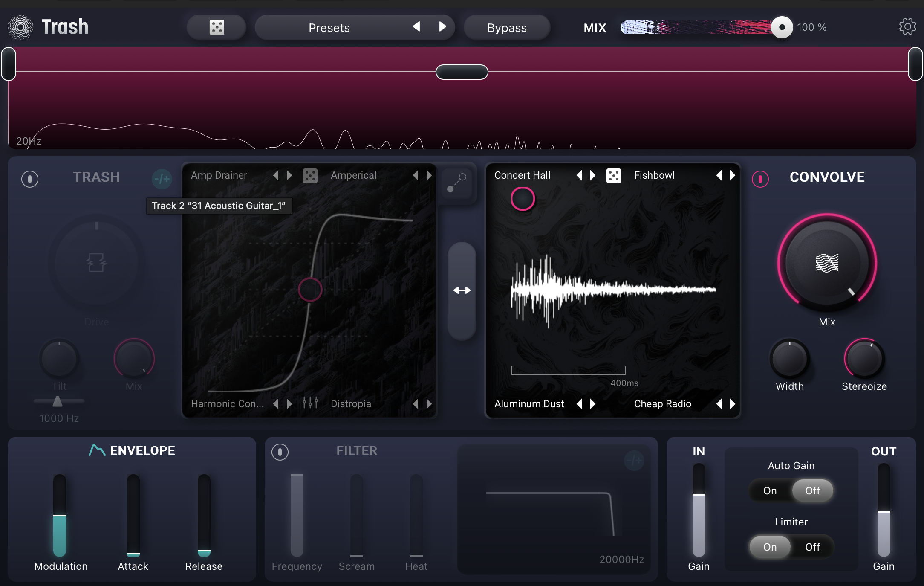Toggle the Trash module power icon
This screenshot has height=586, width=924.
click(x=30, y=179)
